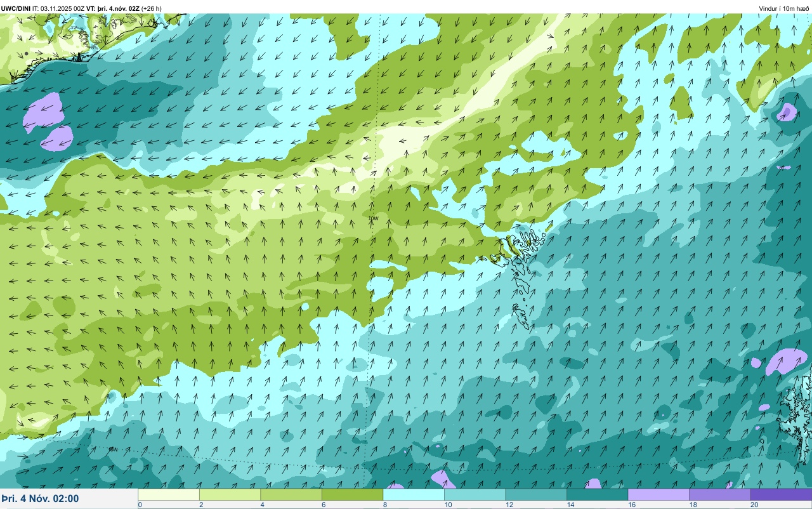Click the above 20 m/s dark purple swatch
This screenshot has height=509, width=812.
pos(781,494)
